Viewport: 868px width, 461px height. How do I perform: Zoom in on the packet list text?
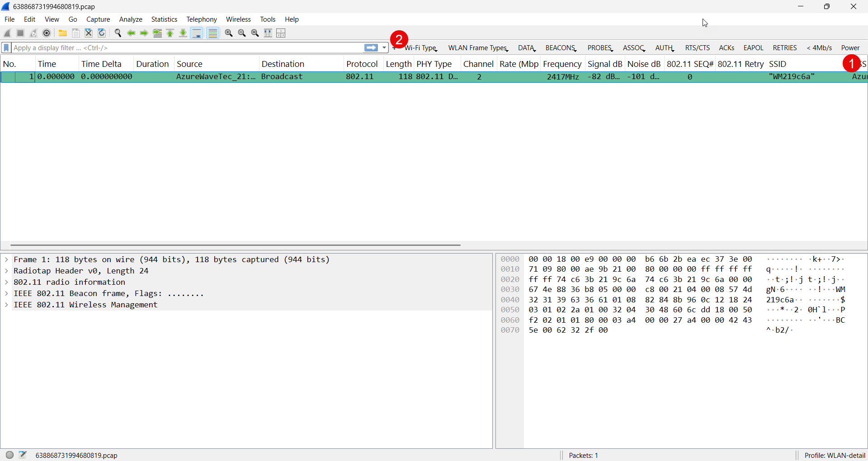[229, 33]
